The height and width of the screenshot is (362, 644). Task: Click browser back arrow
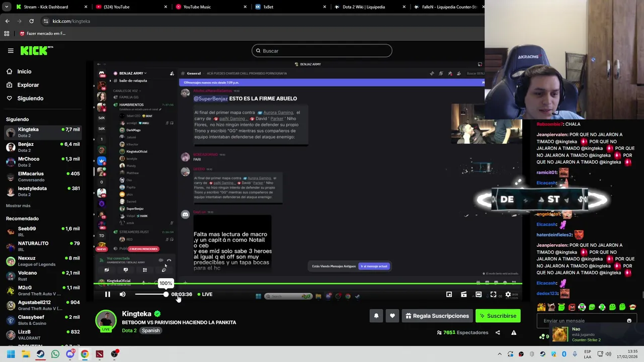[x=7, y=21]
